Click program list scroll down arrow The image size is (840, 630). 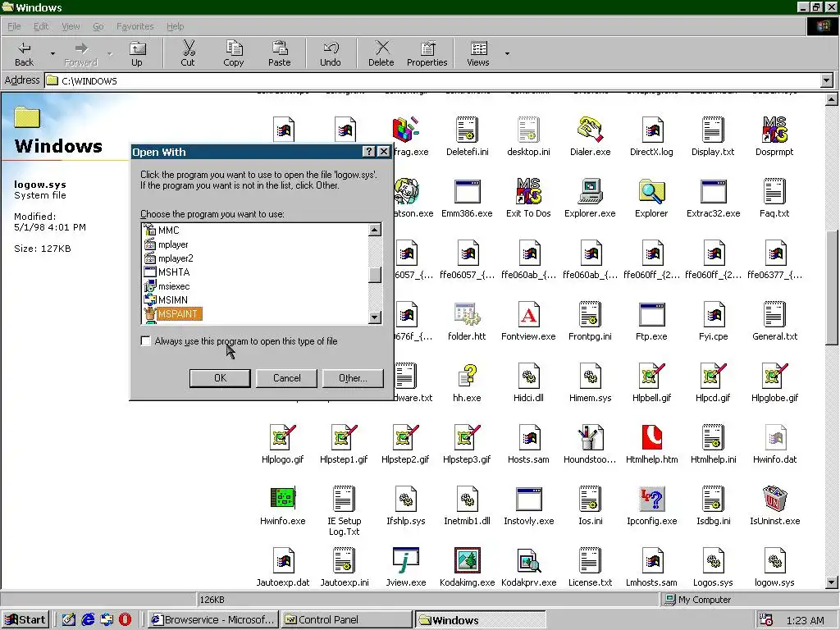pos(375,317)
